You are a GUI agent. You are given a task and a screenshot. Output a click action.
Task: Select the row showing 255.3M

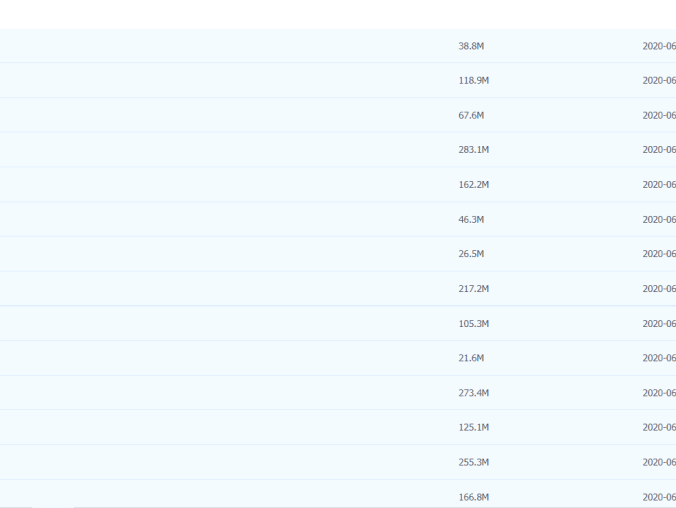[473, 462]
